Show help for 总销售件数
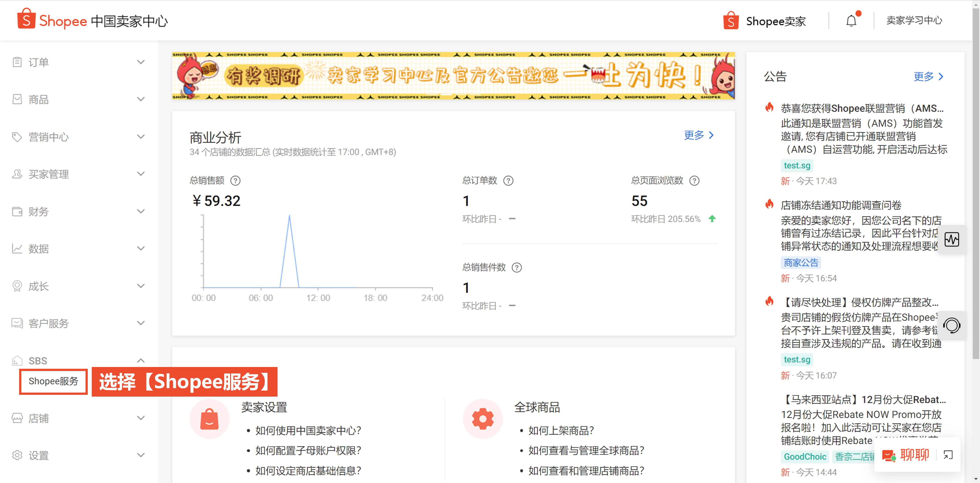 [x=517, y=267]
